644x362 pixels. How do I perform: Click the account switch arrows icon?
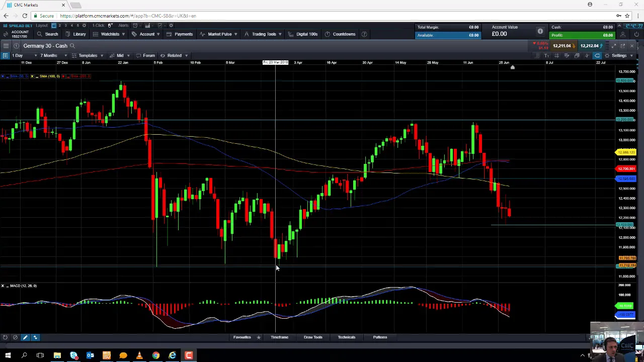[6, 34]
